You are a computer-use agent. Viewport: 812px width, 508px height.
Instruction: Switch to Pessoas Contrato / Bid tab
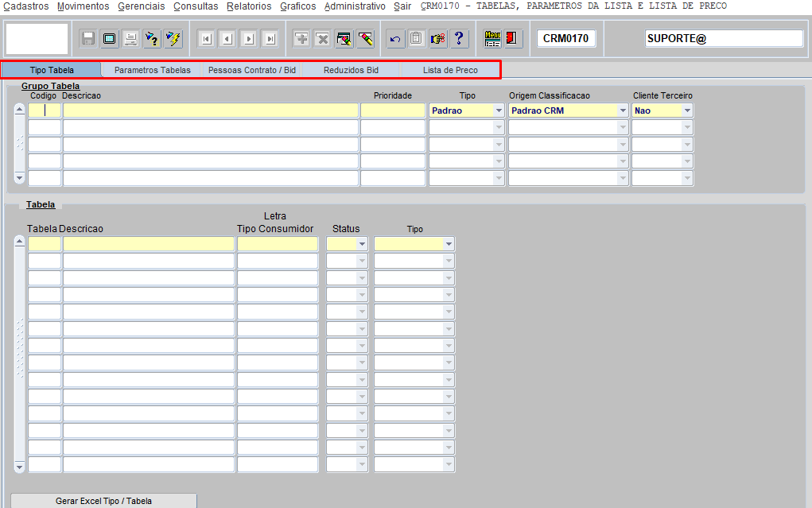click(251, 70)
